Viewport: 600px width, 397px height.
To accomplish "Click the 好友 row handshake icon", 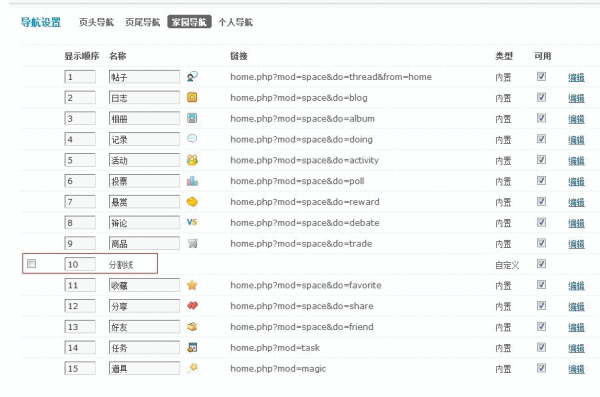I will coord(192,327).
